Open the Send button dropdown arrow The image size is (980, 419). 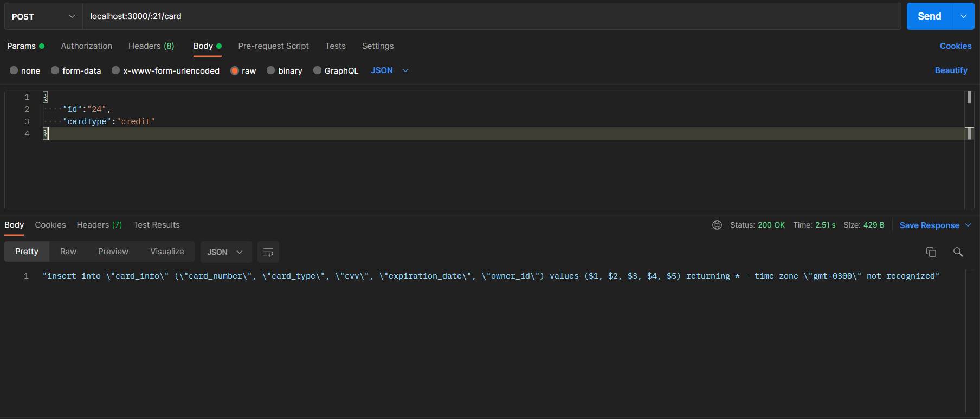click(x=964, y=16)
